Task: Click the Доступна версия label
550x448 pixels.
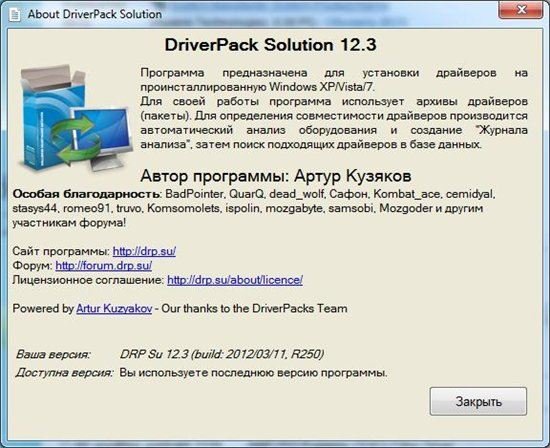Action: click(64, 373)
